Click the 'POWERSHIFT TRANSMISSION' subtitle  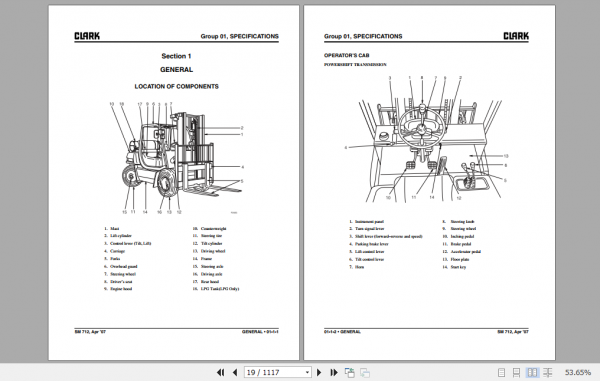[x=355, y=65]
